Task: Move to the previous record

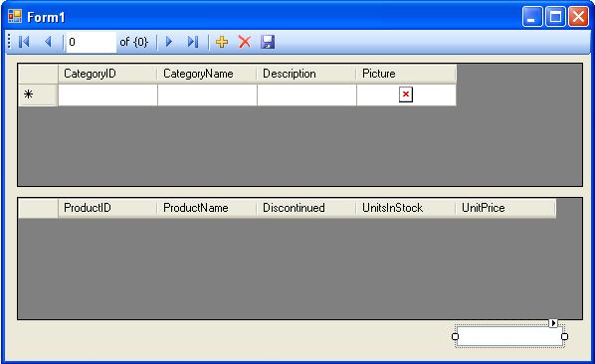Action: [48, 42]
